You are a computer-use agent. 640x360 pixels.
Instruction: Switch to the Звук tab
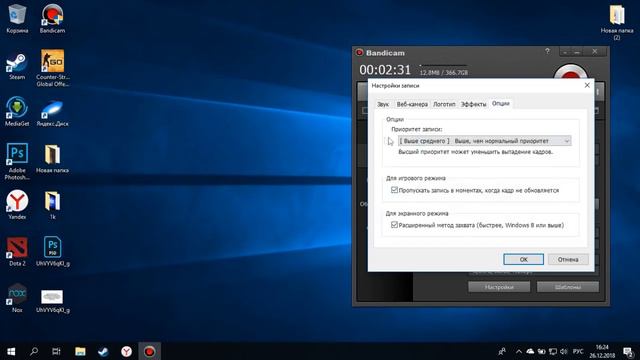pyautogui.click(x=383, y=104)
